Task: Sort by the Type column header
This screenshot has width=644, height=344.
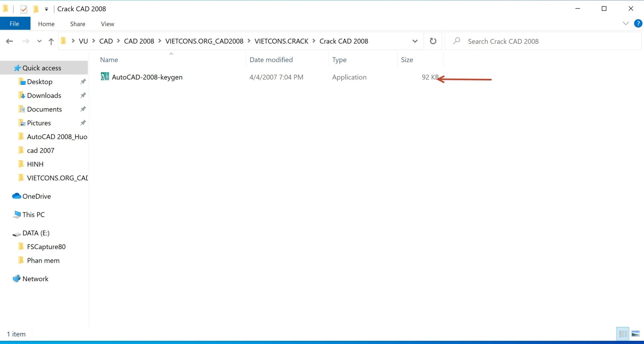Action: [339, 60]
